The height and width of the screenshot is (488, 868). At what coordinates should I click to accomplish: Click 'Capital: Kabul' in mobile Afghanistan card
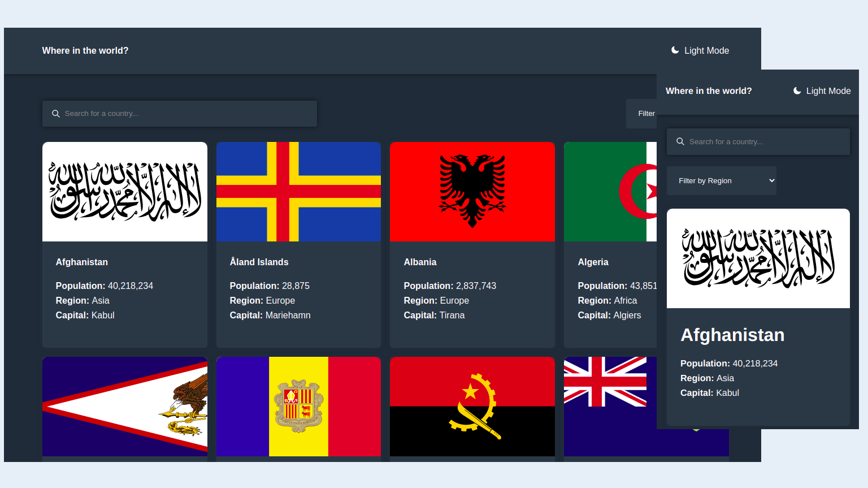point(710,393)
